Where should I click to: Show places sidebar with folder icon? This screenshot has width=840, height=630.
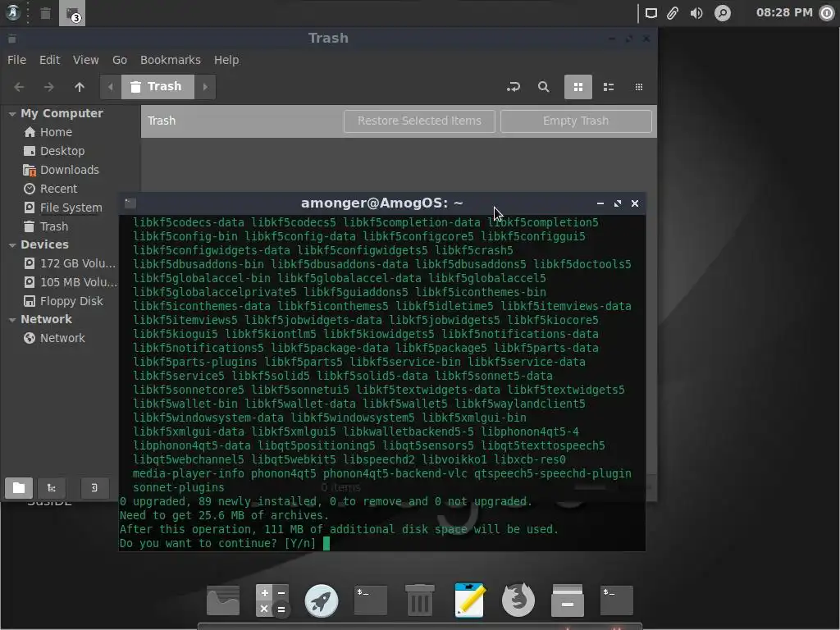tap(19, 487)
